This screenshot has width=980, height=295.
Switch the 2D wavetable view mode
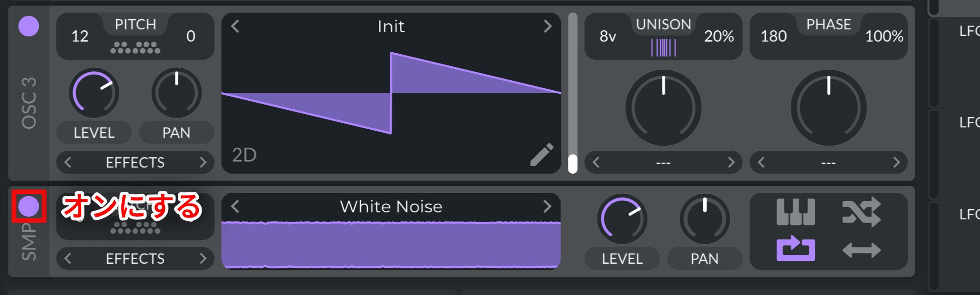245,155
